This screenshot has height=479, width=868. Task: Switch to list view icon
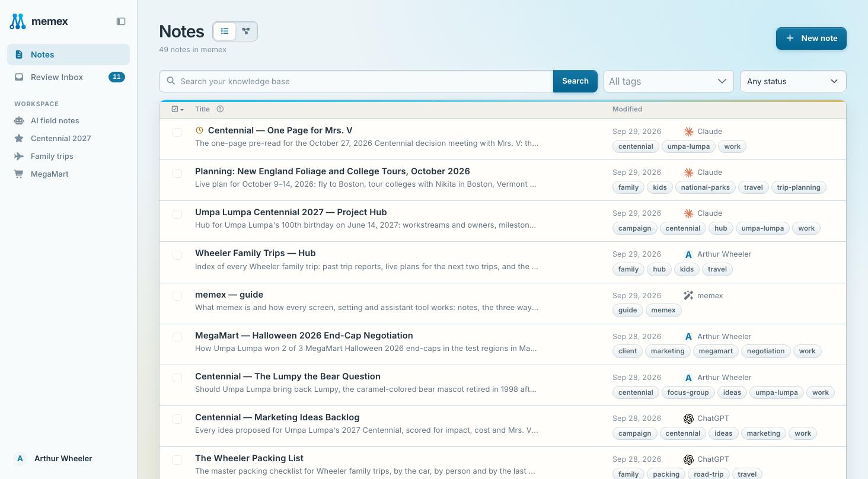point(225,31)
